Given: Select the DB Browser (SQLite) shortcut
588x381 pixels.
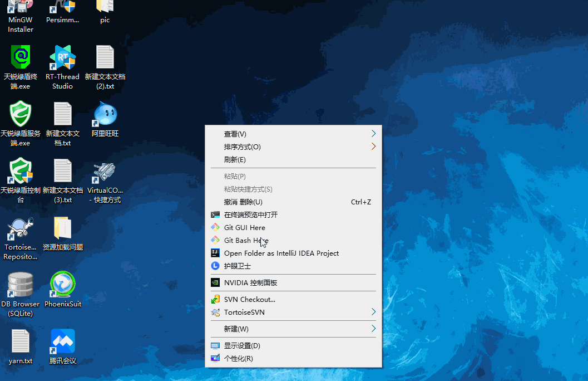Looking at the screenshot, I should coord(20,295).
